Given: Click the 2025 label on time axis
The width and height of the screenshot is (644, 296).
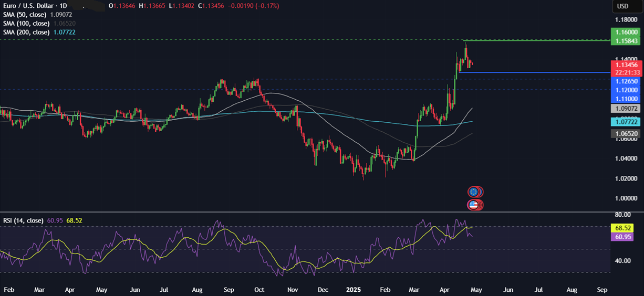Looking at the screenshot, I should (353, 290).
